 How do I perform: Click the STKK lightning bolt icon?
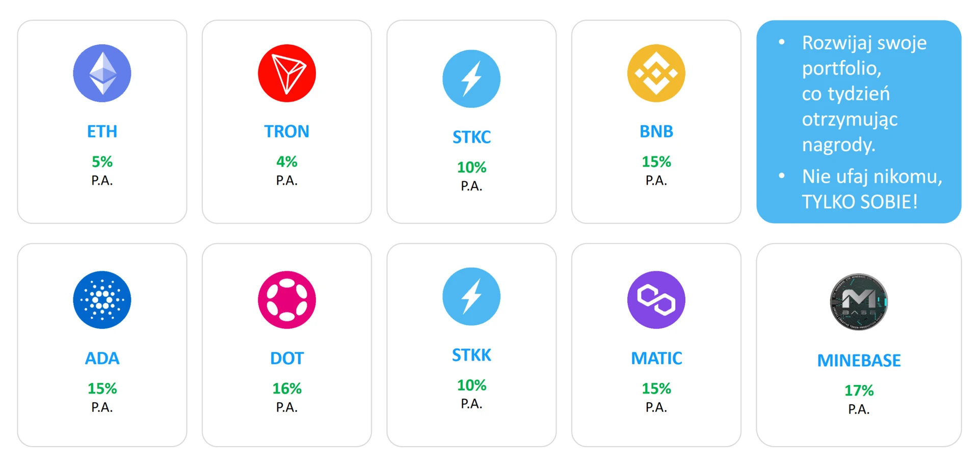[471, 296]
